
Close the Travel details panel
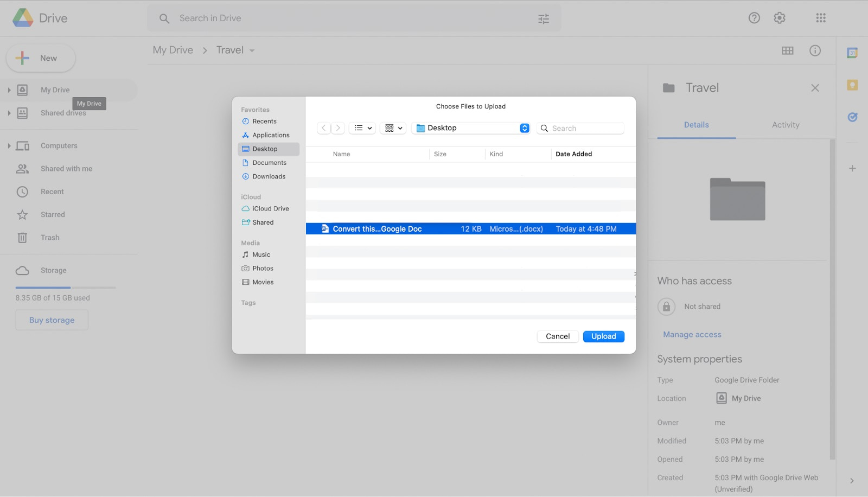pyautogui.click(x=815, y=88)
